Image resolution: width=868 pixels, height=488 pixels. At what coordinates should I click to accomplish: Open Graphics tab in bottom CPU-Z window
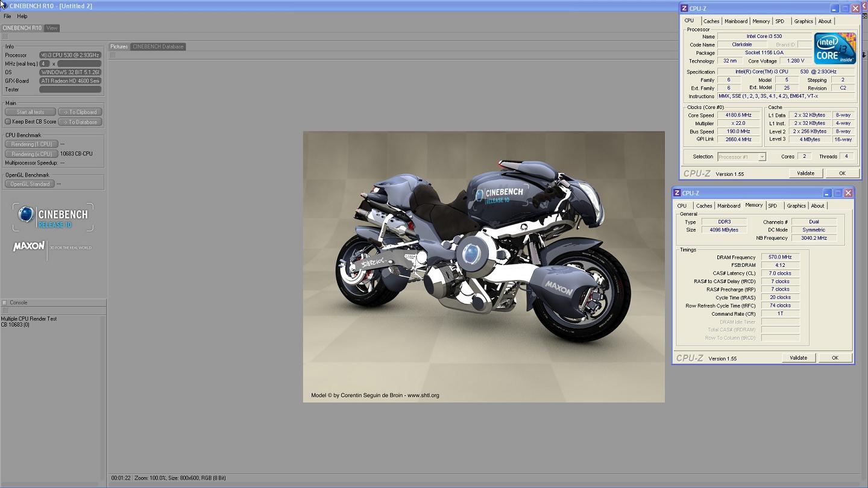796,206
